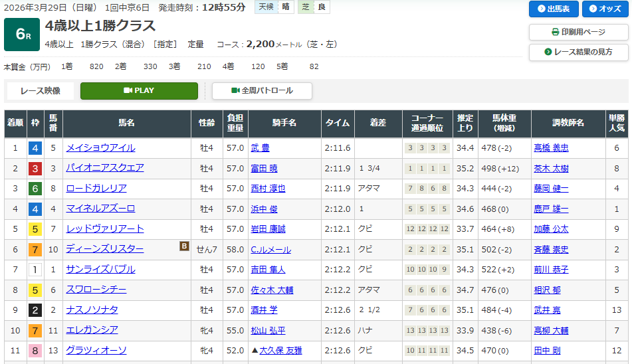The image size is (632, 364).
Task: Click corner passing order for レッドヴァリアート
Action: (x=427, y=229)
